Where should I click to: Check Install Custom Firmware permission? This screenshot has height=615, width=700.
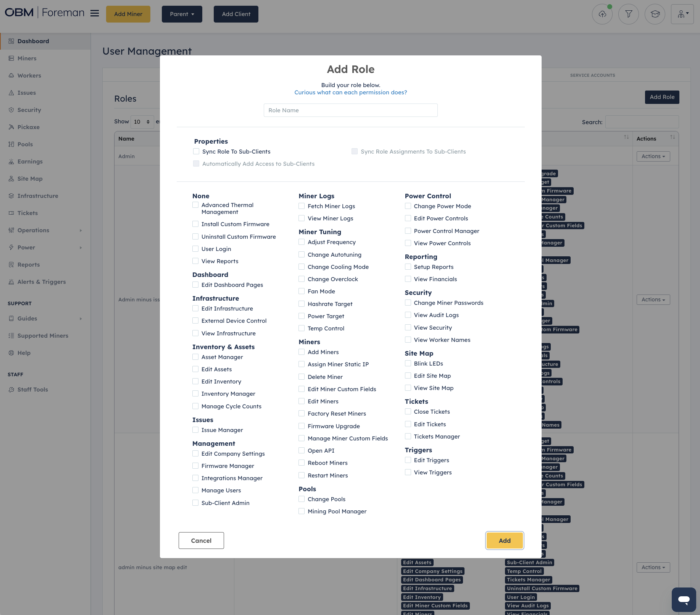click(x=195, y=224)
